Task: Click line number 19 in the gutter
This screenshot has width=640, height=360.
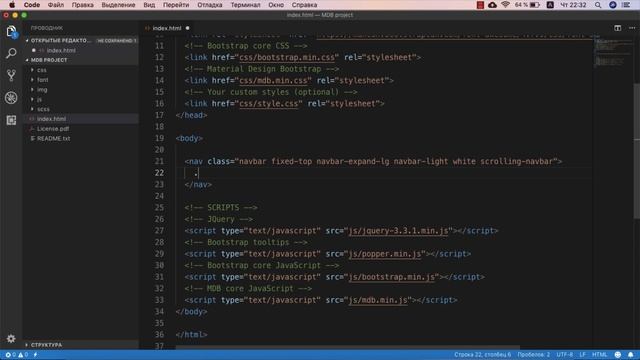Action: pos(159,138)
